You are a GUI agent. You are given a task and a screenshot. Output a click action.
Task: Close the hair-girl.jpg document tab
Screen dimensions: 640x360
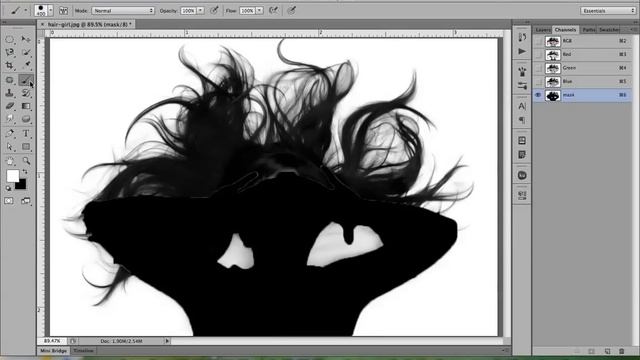(x=42, y=24)
